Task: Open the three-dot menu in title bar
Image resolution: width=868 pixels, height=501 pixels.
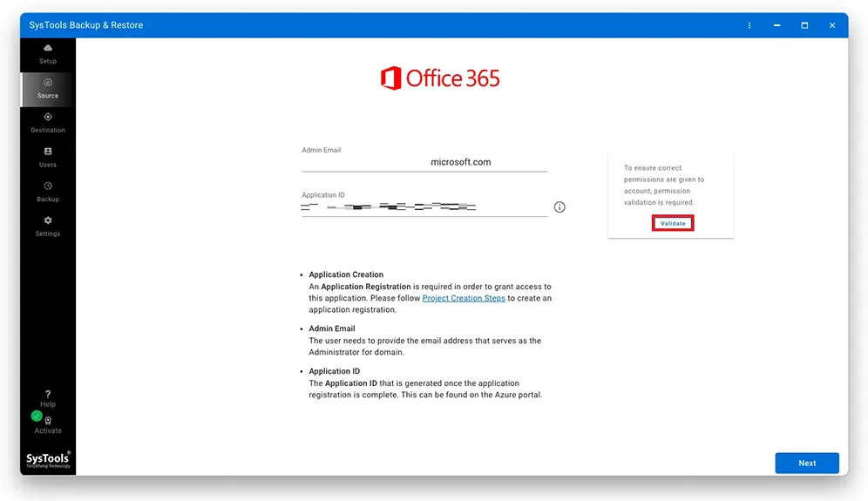Action: [749, 25]
